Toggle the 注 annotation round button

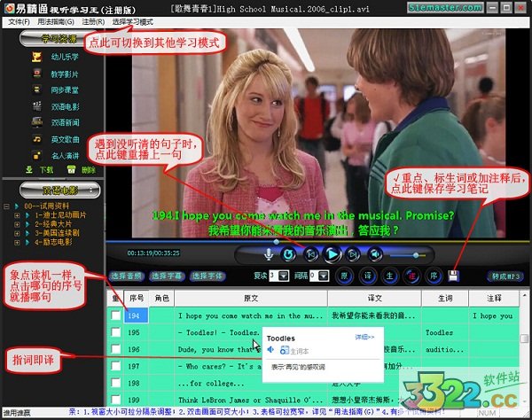(x=412, y=276)
